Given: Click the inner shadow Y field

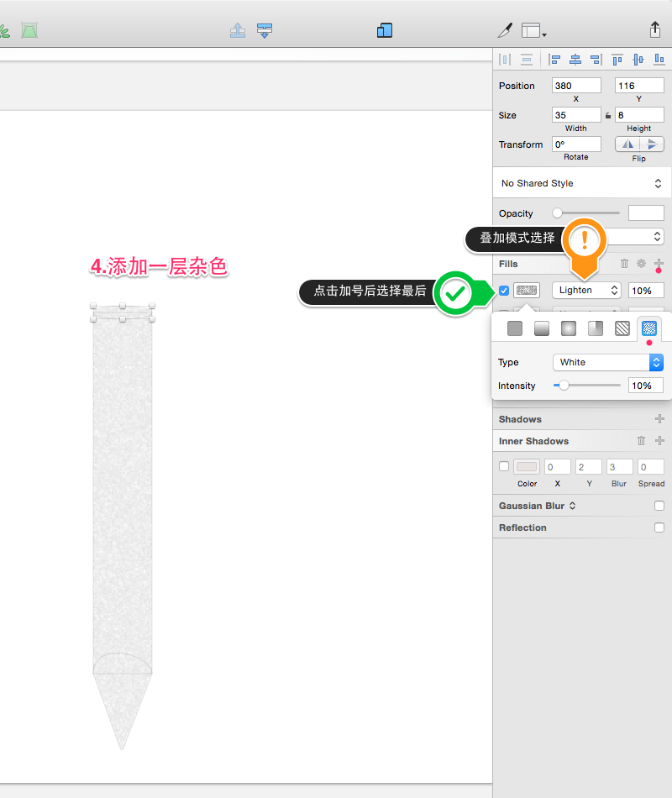Looking at the screenshot, I should pos(589,467).
